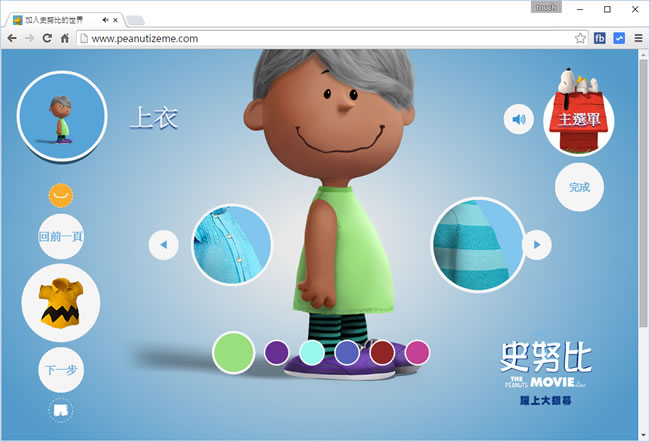Open the blue checkmark extension icon
This screenshot has height=442, width=650.
(x=619, y=38)
